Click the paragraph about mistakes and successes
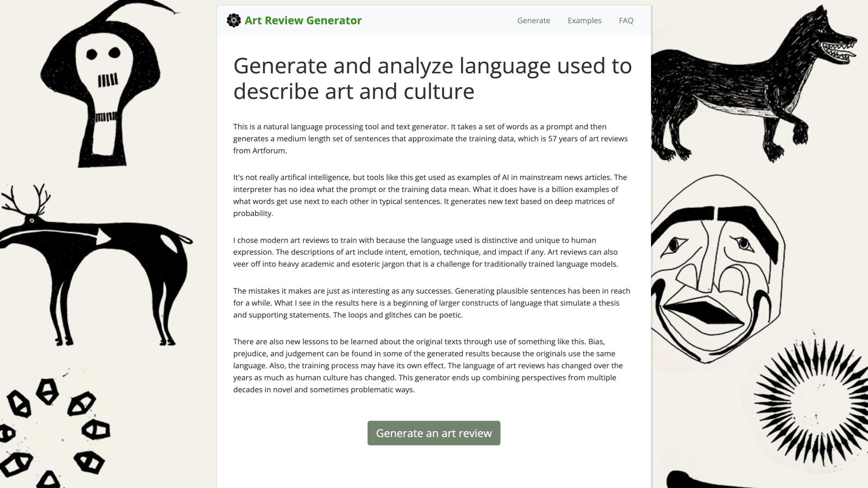868x488 pixels. point(429,303)
